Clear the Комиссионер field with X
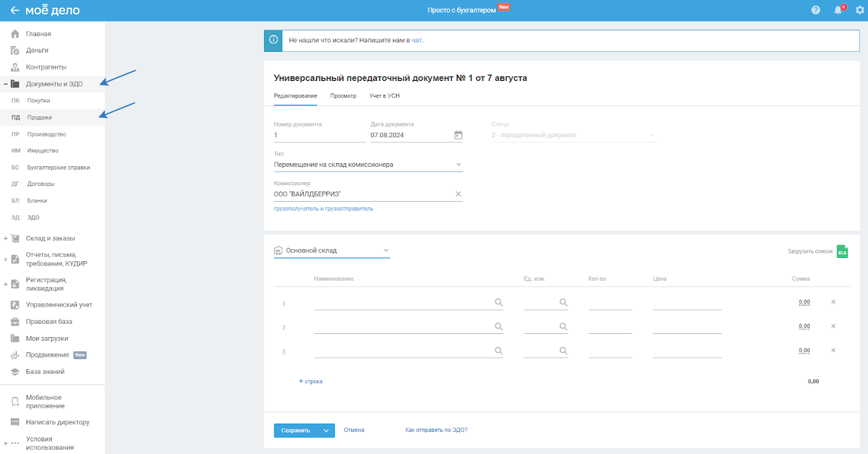 458,193
